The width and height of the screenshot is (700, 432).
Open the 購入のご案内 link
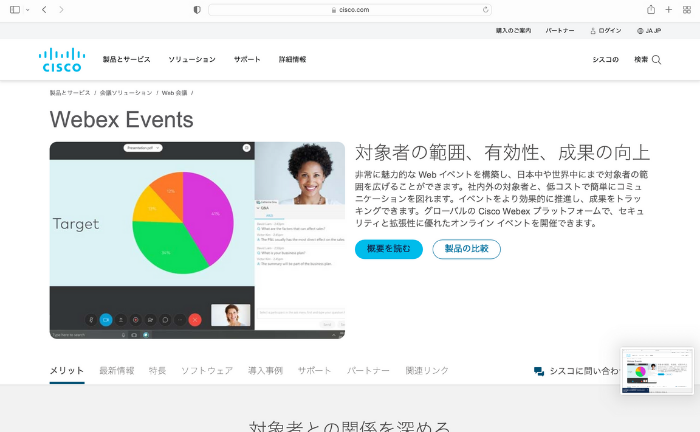[x=513, y=31]
